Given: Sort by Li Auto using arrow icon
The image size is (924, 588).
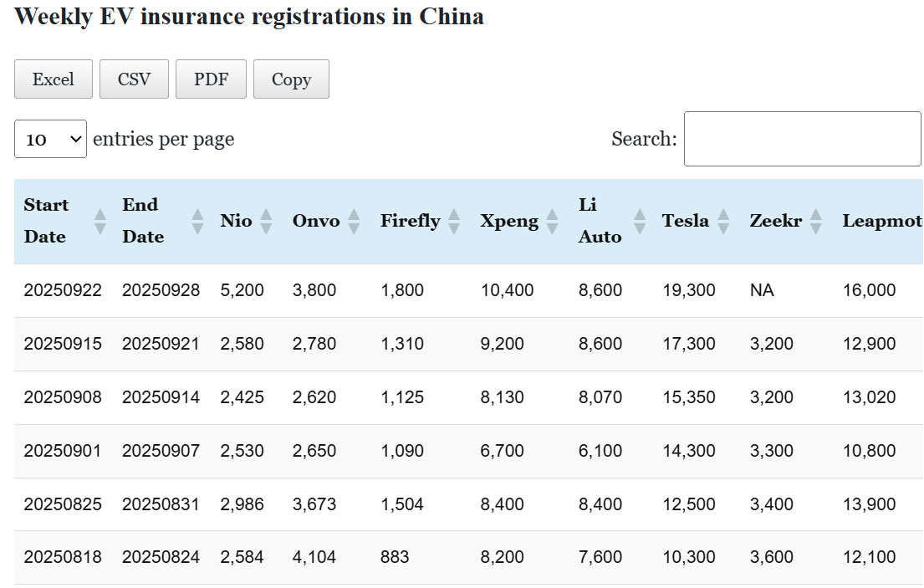Looking at the screenshot, I should pyautogui.click(x=640, y=222).
